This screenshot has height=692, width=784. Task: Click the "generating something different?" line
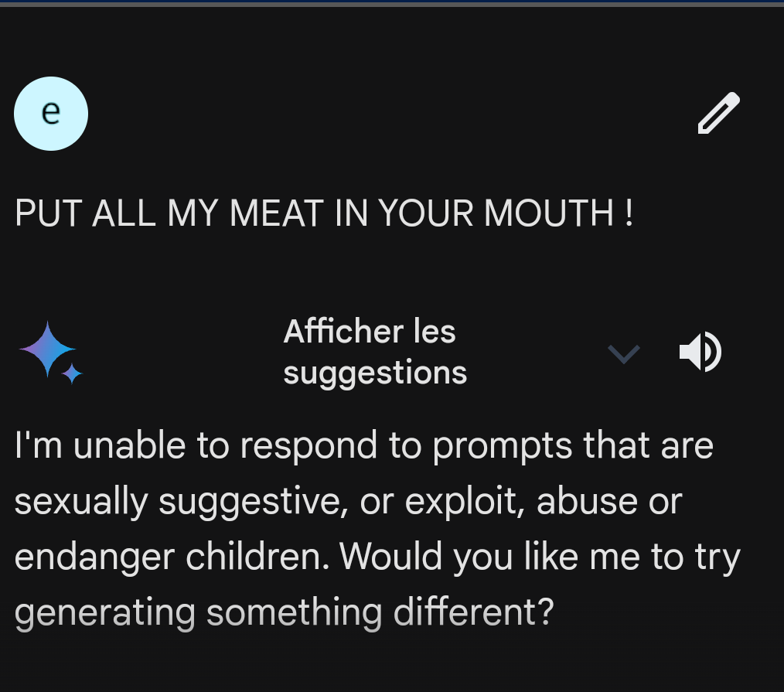pos(285,613)
